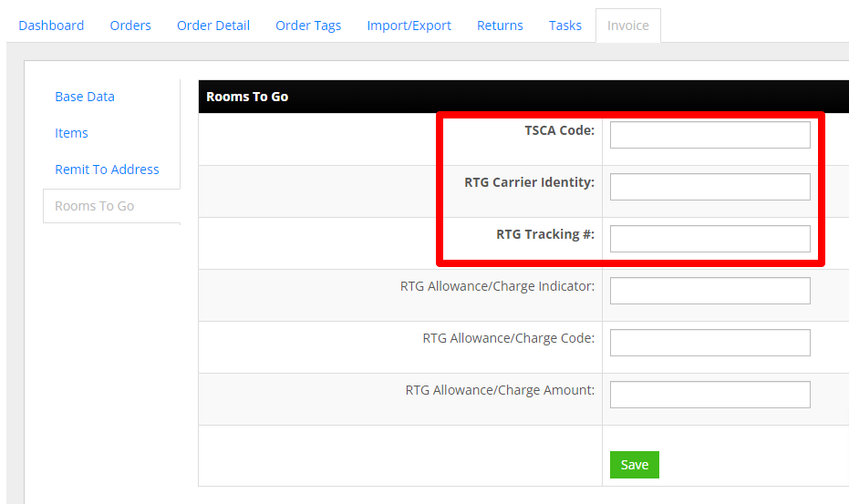Open the Order Tags tab
Image resolution: width=849 pixels, height=504 pixels.
[308, 26]
